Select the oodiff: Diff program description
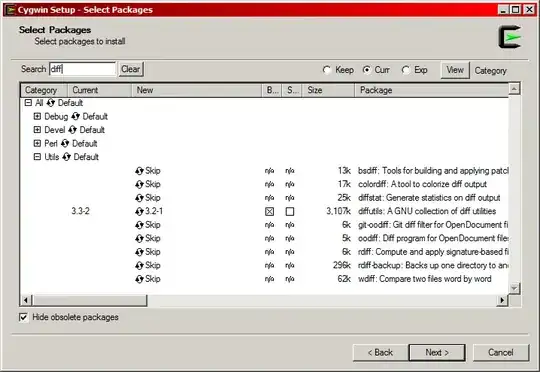Screen dimensions: 540x372 (433, 238)
